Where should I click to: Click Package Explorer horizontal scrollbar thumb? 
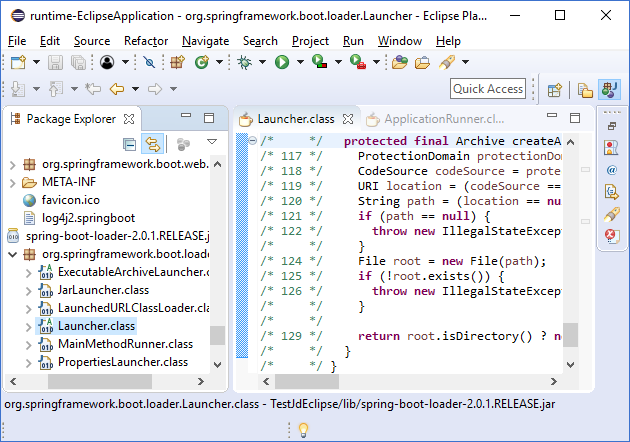100,381
